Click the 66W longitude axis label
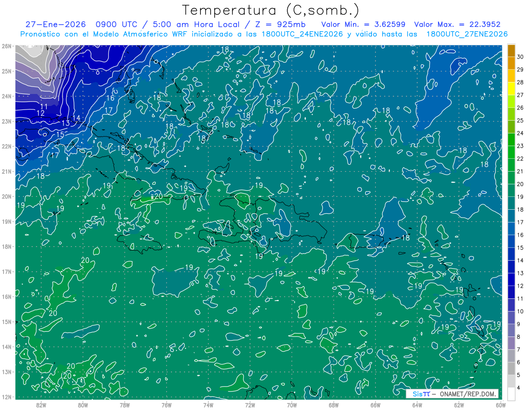This screenshot has height=411, width=532. (x=375, y=406)
